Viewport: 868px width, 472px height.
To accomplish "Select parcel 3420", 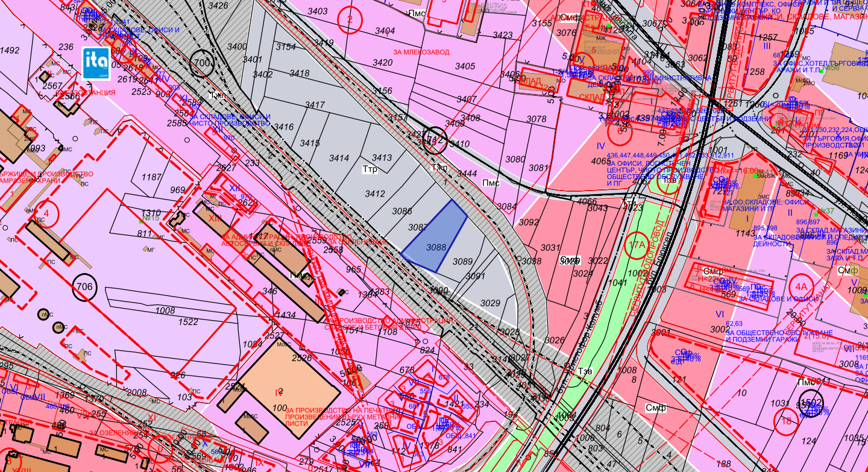I will tap(382, 63).
